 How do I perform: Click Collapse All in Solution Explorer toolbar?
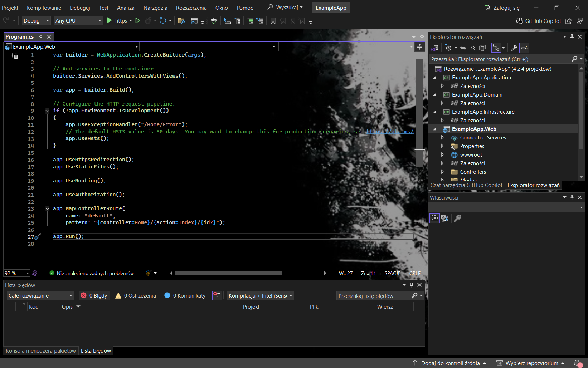click(x=473, y=48)
